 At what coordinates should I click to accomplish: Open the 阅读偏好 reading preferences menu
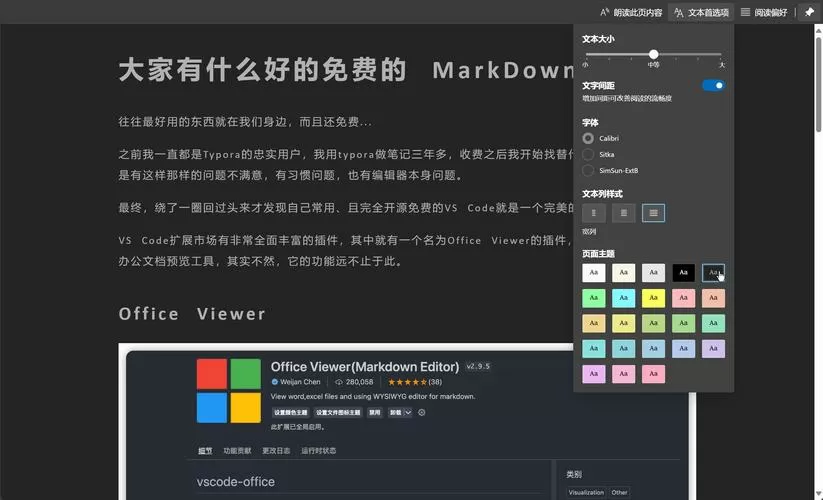(x=764, y=12)
